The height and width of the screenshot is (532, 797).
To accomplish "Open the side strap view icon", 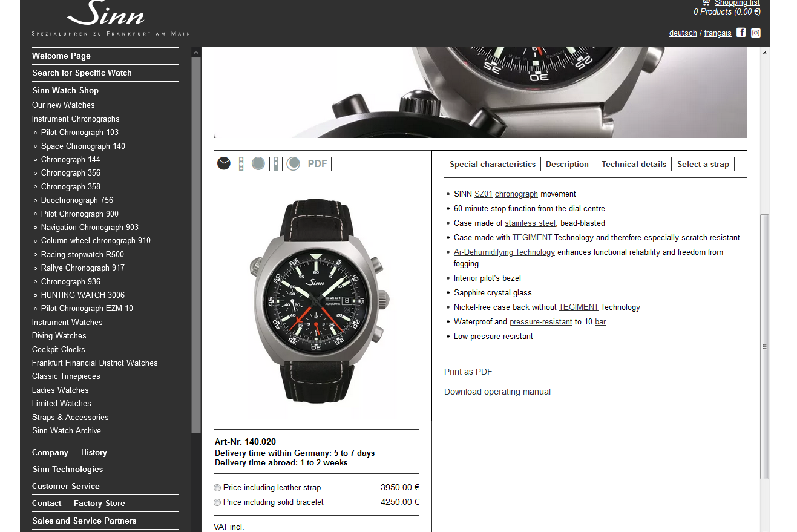I will pyautogui.click(x=275, y=163).
